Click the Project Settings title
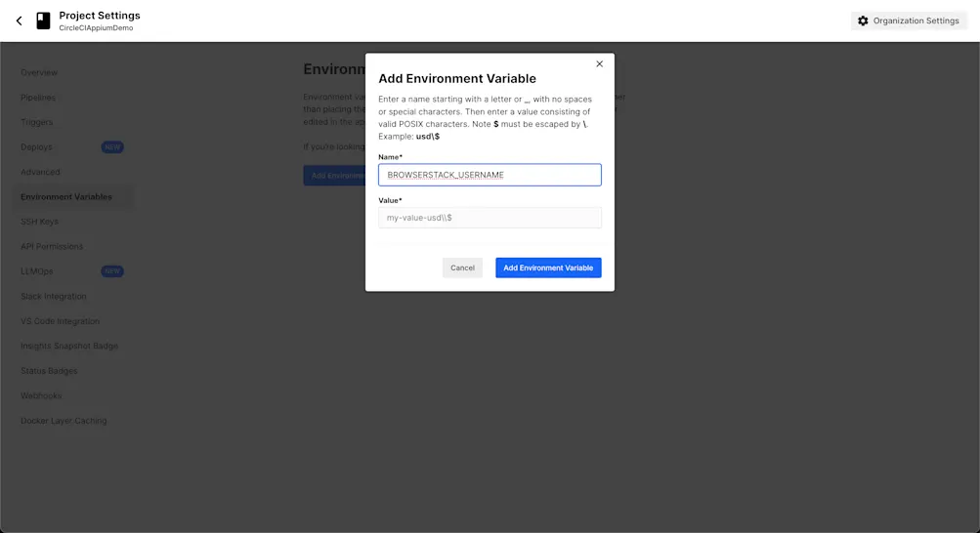Screen dimensions: 980x533 (x=100, y=16)
